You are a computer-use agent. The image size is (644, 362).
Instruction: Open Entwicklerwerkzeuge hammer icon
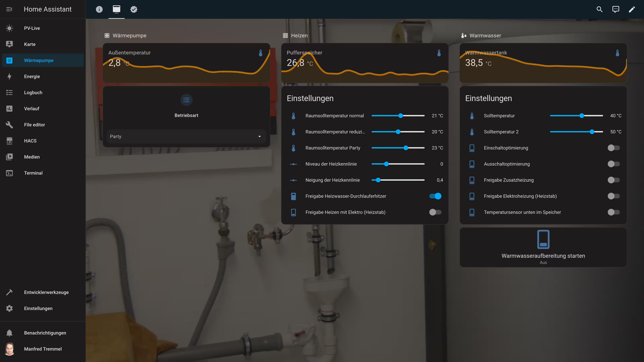(x=9, y=292)
